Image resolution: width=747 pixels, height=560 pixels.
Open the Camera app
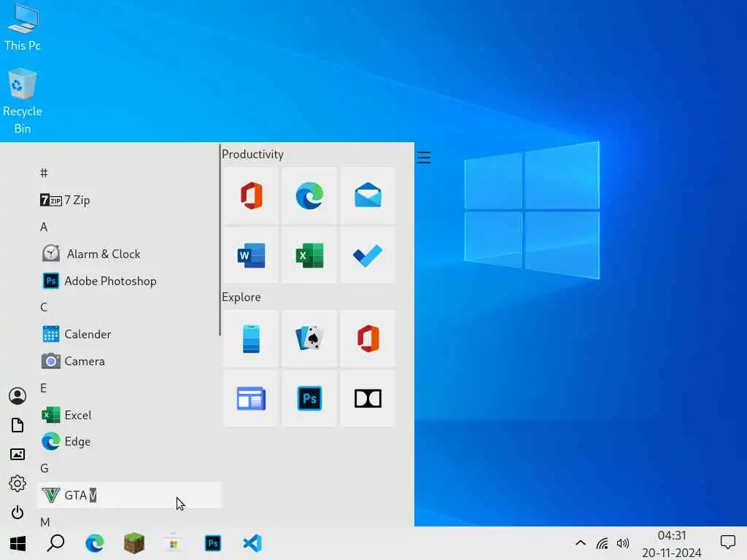click(128, 362)
